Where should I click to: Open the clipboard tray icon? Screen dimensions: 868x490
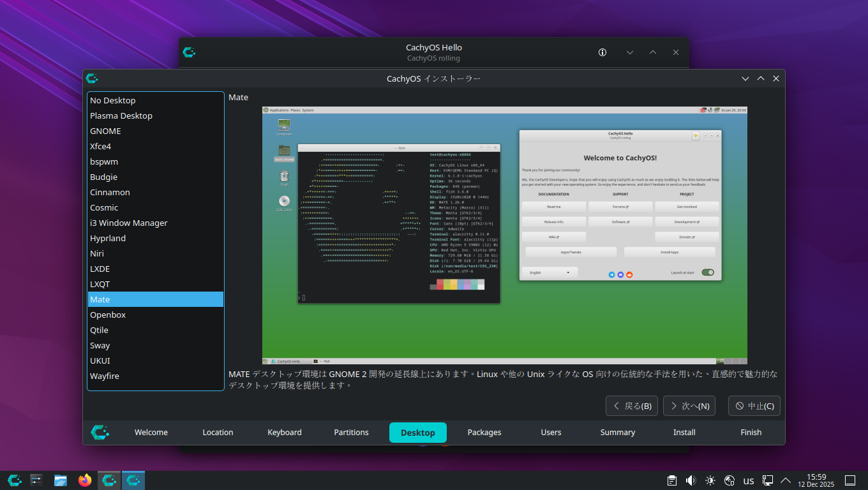click(x=671, y=480)
